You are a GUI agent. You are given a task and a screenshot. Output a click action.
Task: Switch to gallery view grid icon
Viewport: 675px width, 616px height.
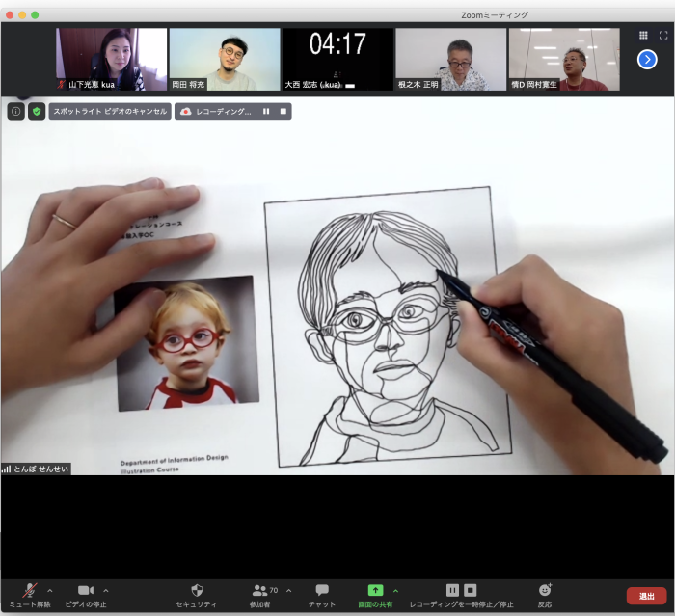(643, 36)
